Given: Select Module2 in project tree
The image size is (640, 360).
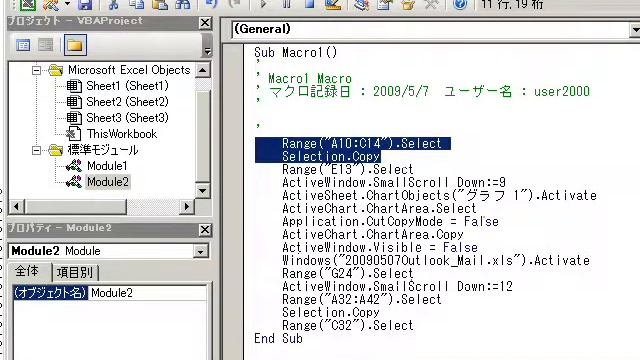Looking at the screenshot, I should pyautogui.click(x=108, y=182).
